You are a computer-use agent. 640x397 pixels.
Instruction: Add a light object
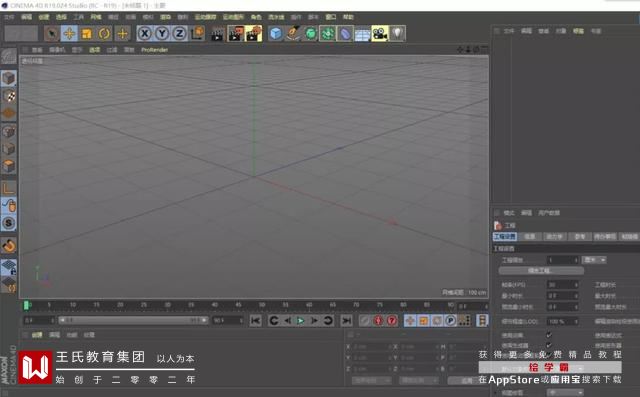[x=397, y=33]
